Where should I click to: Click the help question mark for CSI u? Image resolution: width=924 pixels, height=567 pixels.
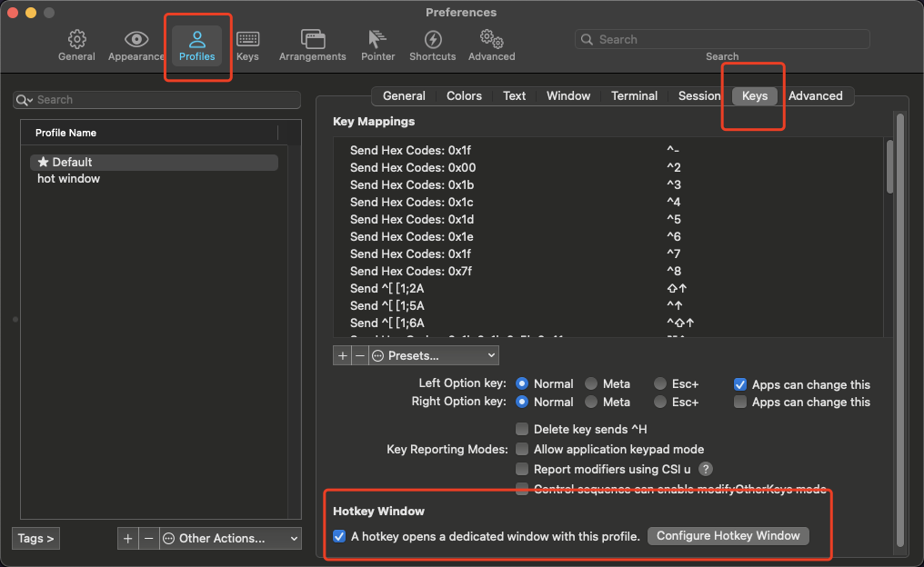[706, 469]
